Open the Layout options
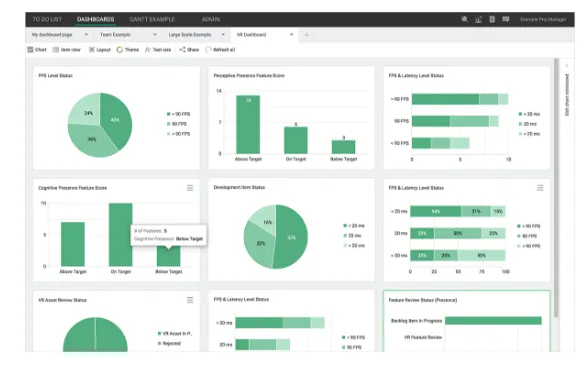 (99, 50)
